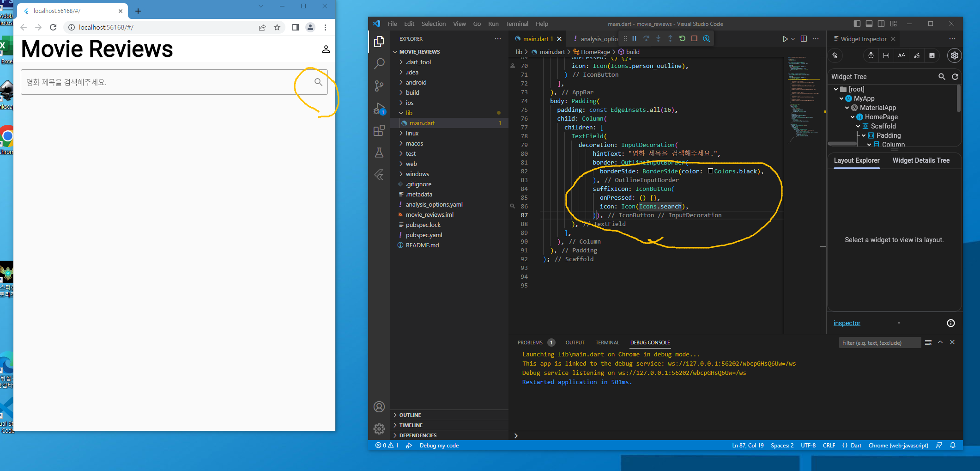Collapse the lib folder in Explorer
The height and width of the screenshot is (471, 980).
pyautogui.click(x=449, y=113)
